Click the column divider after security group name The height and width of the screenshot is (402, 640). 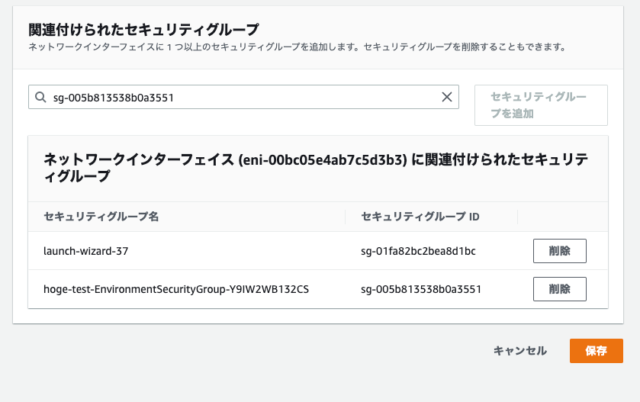point(345,217)
